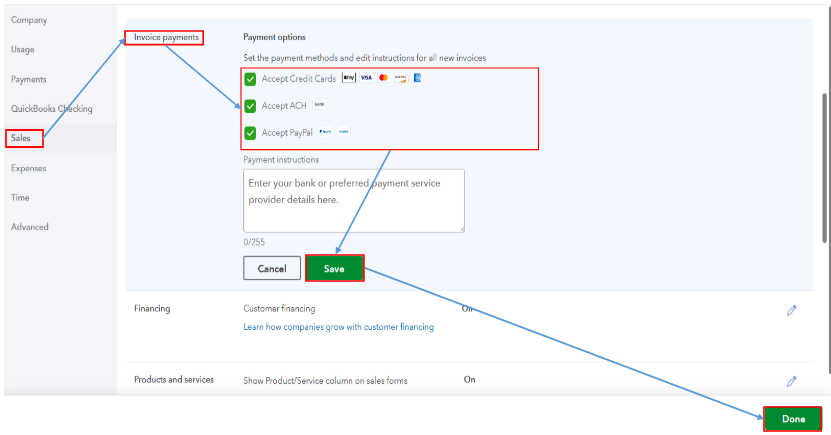Viewport: 831px width, 435px height.
Task: Toggle the Accept ACH checkbox
Action: tap(250, 106)
